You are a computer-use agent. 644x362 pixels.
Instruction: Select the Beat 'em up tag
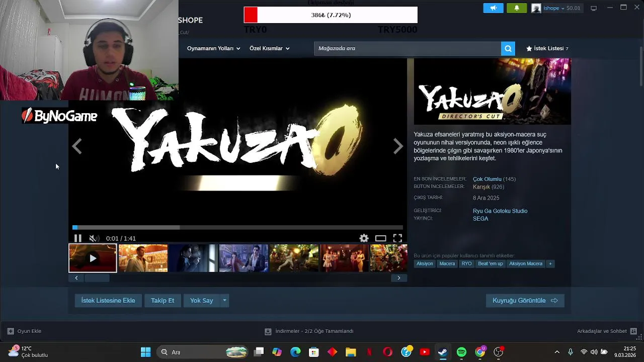pos(490,263)
